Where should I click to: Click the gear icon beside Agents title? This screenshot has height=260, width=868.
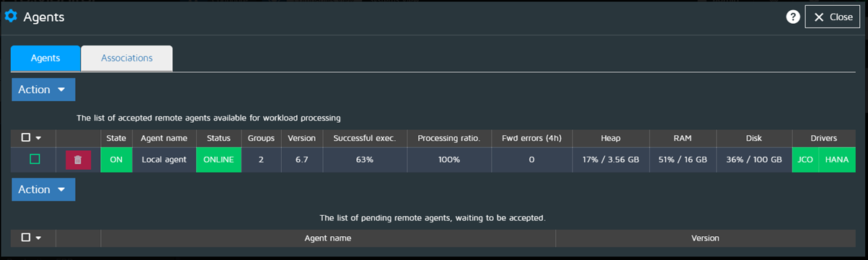tap(11, 17)
